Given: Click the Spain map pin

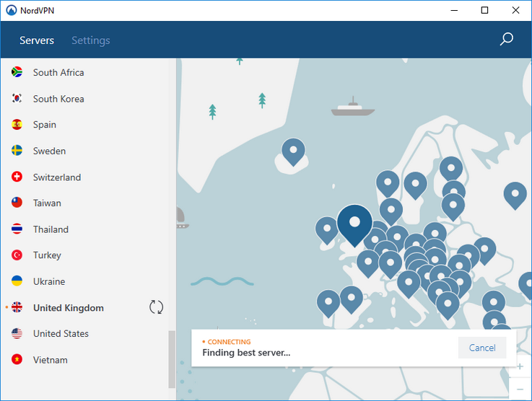Looking at the screenshot, I should [x=351, y=299].
